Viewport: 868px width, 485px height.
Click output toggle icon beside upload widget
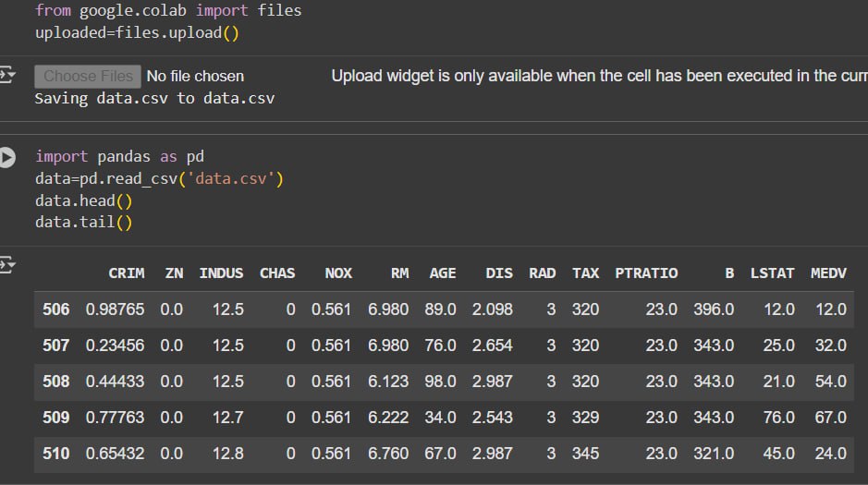pyautogui.click(x=7, y=75)
